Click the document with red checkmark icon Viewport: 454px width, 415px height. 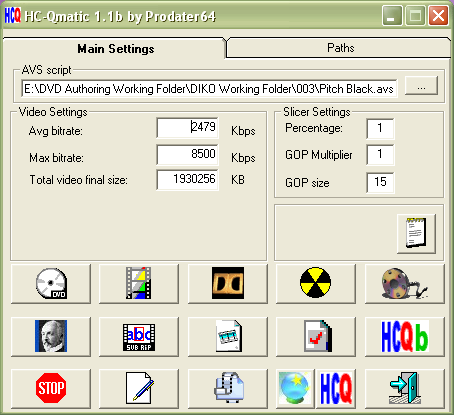tap(316, 337)
